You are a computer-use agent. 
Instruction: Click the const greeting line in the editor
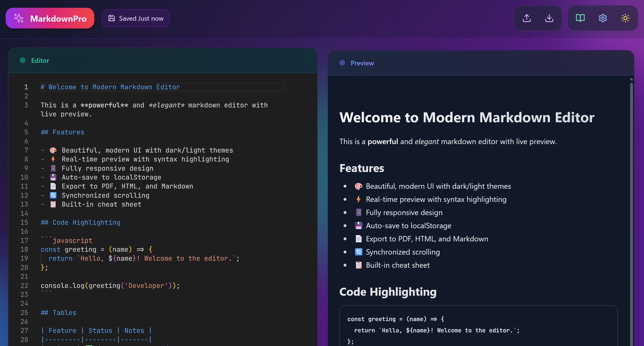pyautogui.click(x=96, y=249)
